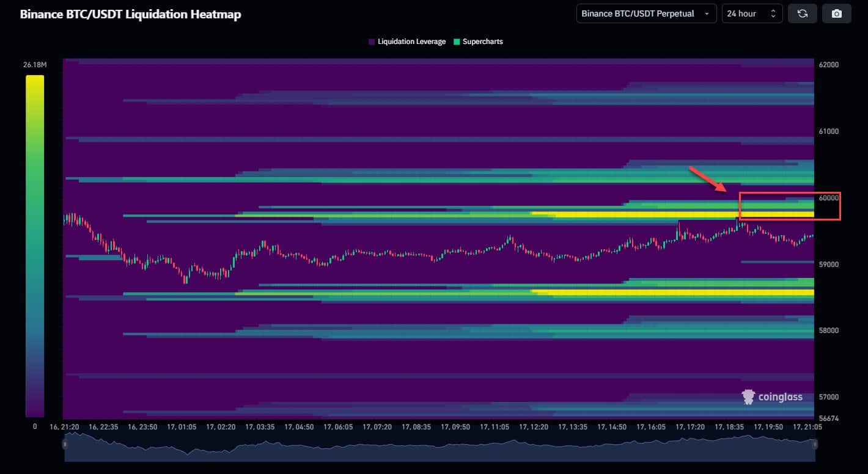Click the 17, 03:35 time axis label
This screenshot has height=474, width=868.
click(x=260, y=427)
